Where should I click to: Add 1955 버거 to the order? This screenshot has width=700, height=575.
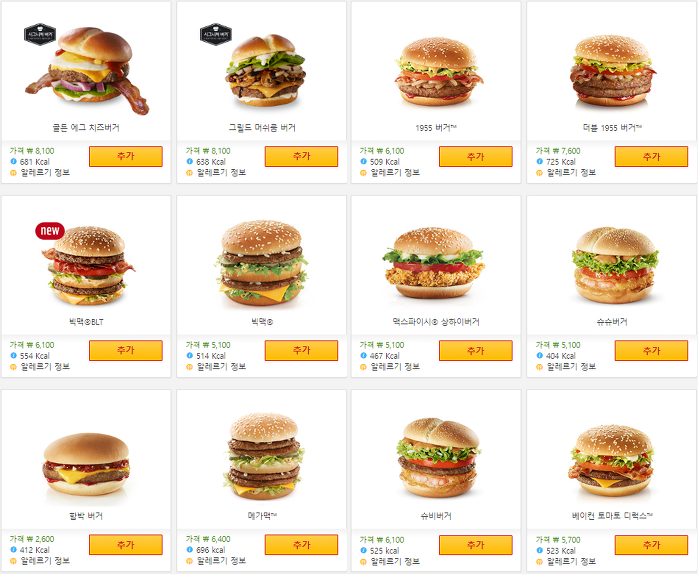476,157
